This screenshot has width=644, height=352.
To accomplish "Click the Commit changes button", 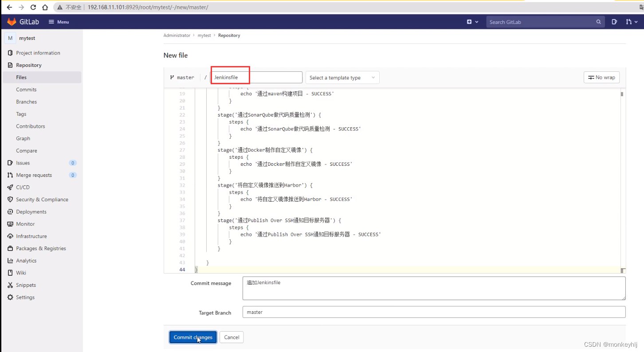I will tap(193, 337).
